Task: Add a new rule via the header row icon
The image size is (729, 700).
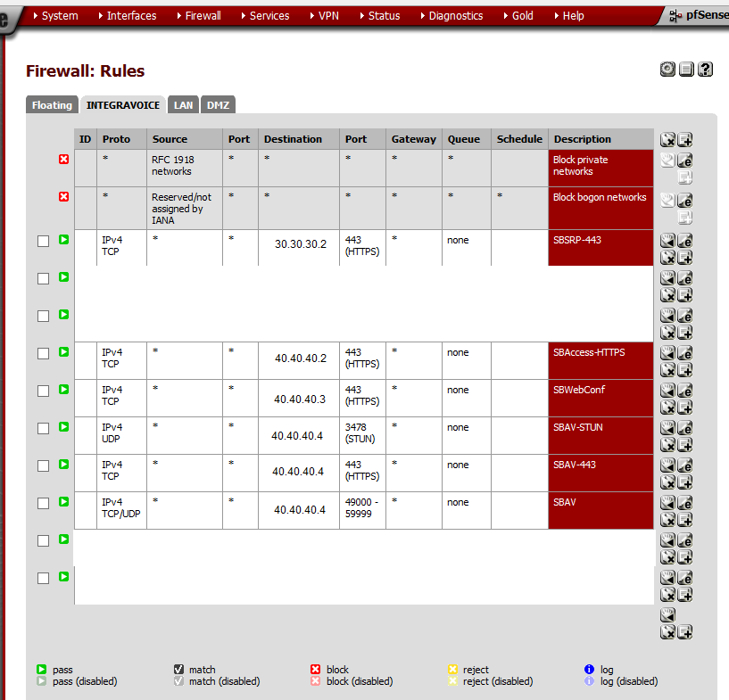Action: click(x=685, y=139)
